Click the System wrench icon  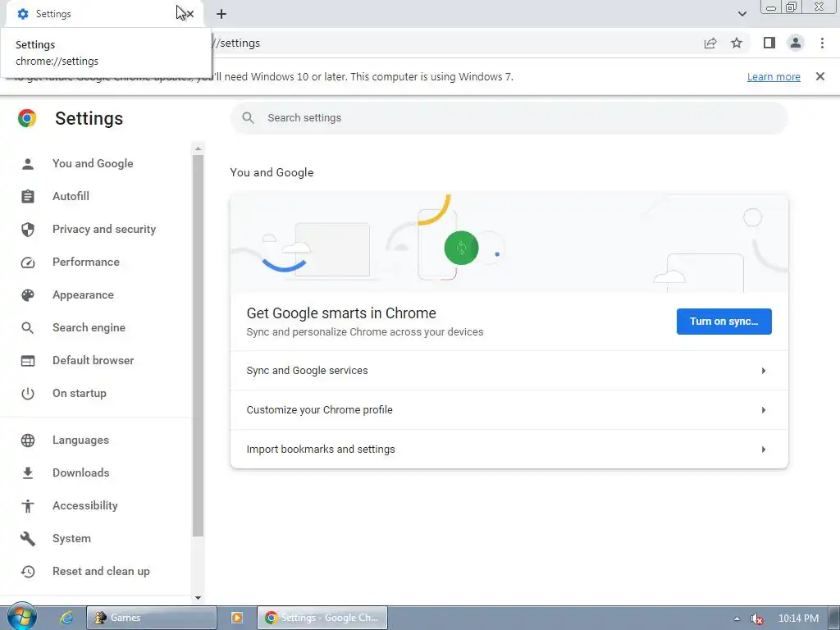click(28, 539)
